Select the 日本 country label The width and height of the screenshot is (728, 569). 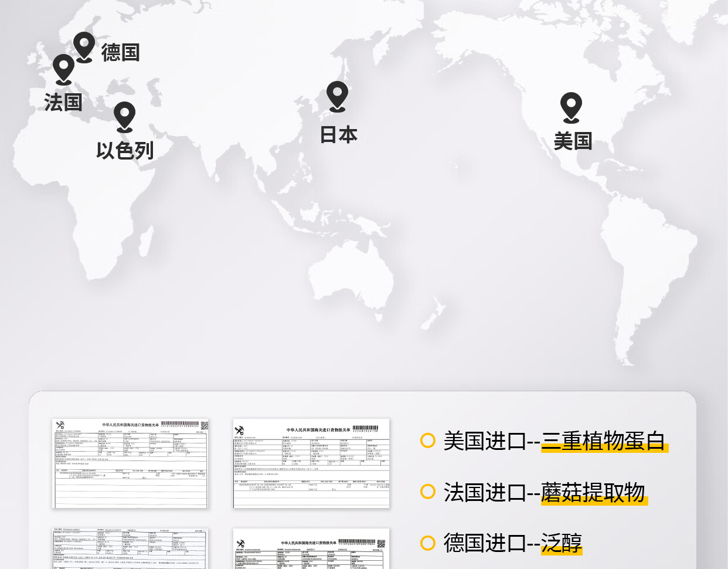pyautogui.click(x=339, y=135)
